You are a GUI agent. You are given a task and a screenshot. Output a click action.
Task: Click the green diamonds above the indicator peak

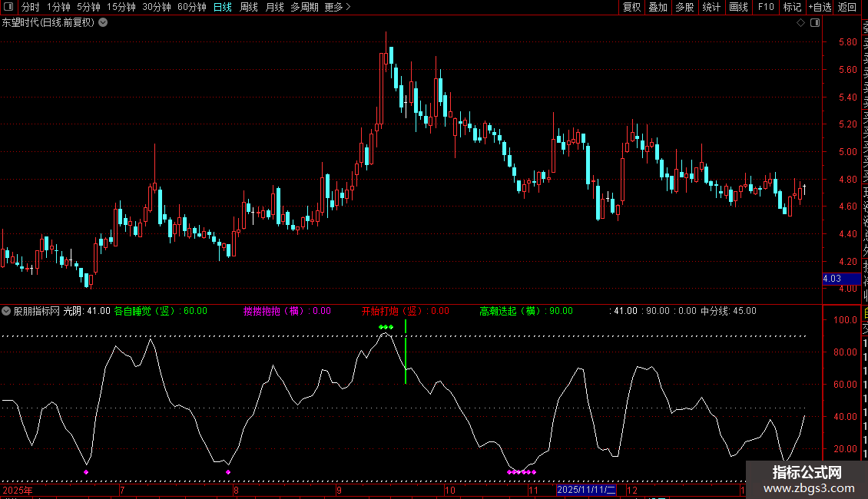pos(386,327)
